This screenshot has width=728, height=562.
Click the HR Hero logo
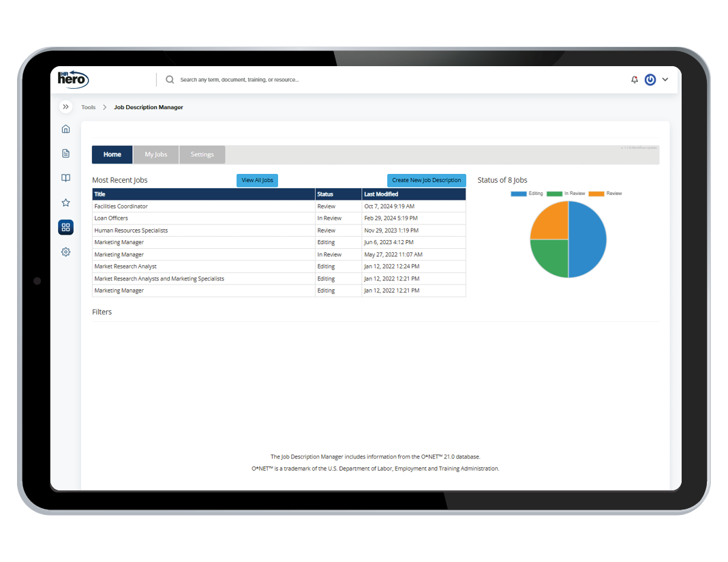72,79
